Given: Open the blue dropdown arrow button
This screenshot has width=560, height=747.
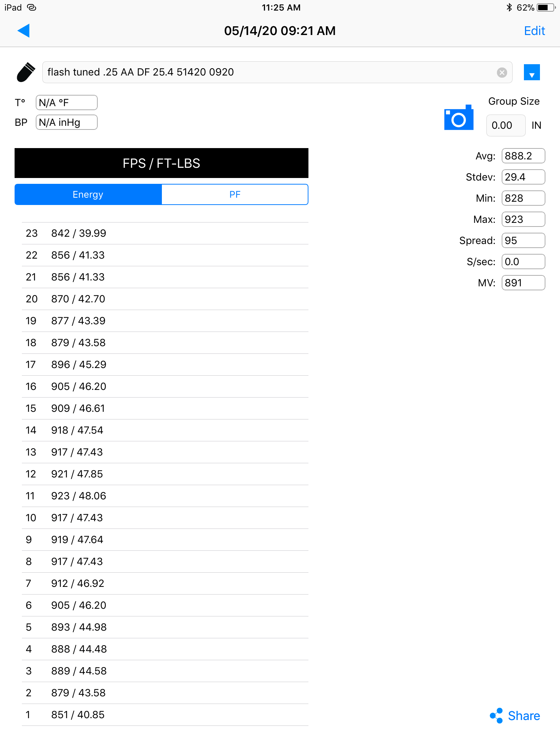Looking at the screenshot, I should pos(532,72).
